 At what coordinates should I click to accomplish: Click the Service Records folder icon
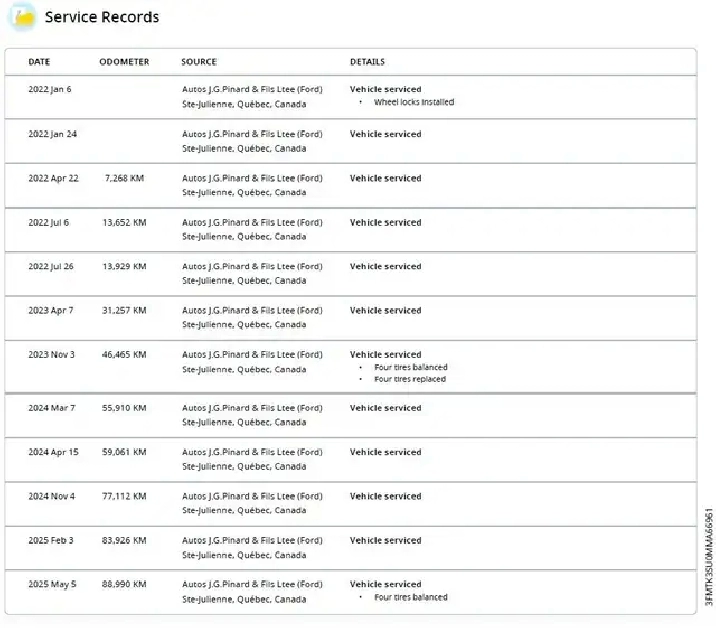pyautogui.click(x=22, y=16)
